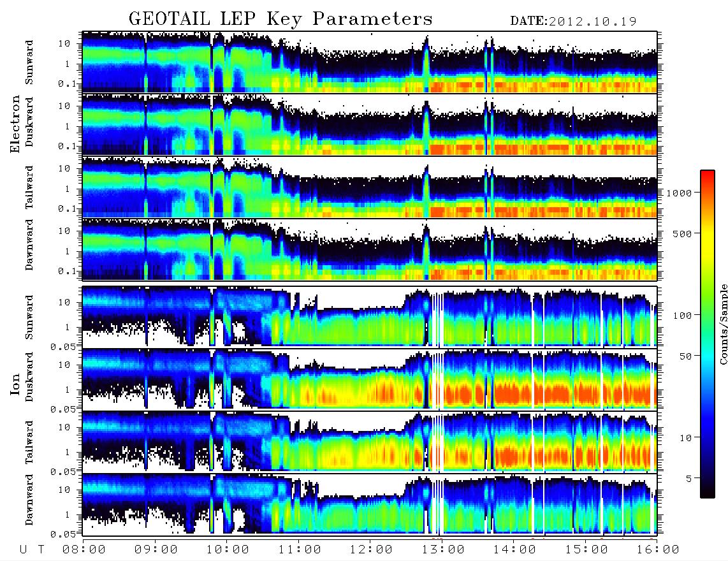Screen dimensions: 728x561
Task: Click inside the Ion Duskward spectrogram
Action: tap(370, 379)
